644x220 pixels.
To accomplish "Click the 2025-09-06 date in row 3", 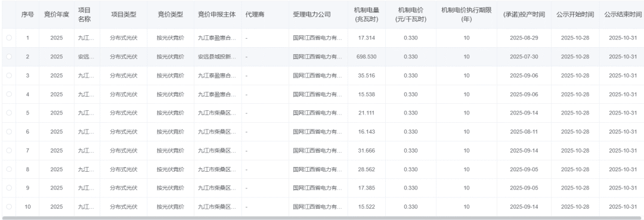I will (x=524, y=76).
